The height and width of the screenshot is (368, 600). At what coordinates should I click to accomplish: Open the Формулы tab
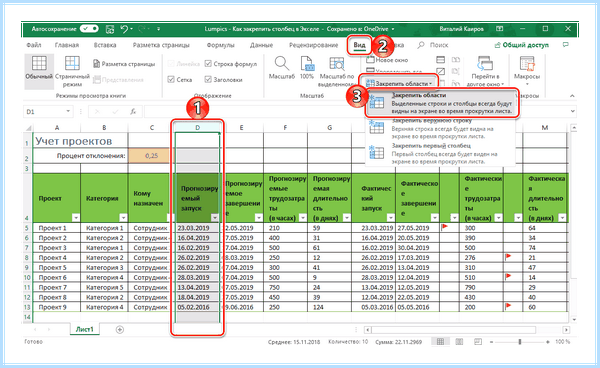(220, 45)
